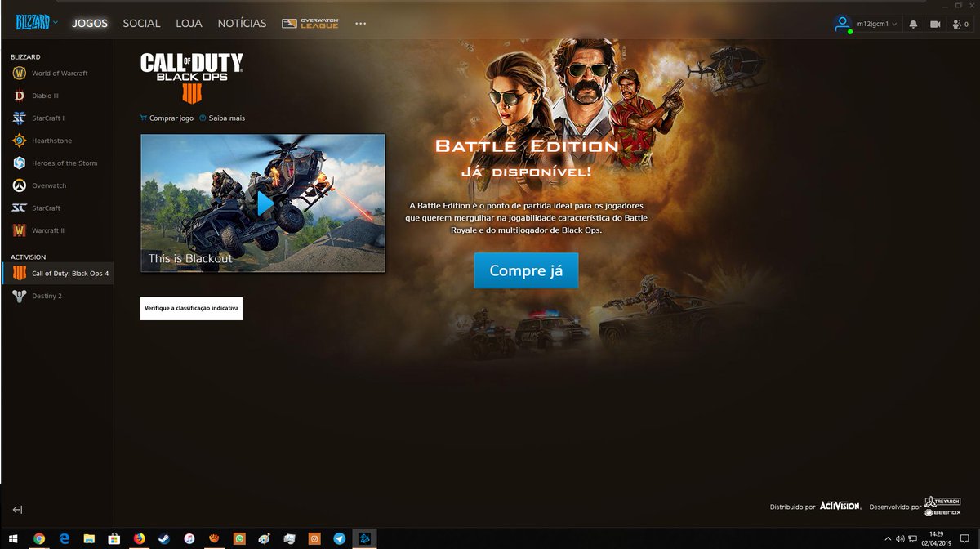Open Steam from taskbar
980x549 pixels.
[x=164, y=538]
